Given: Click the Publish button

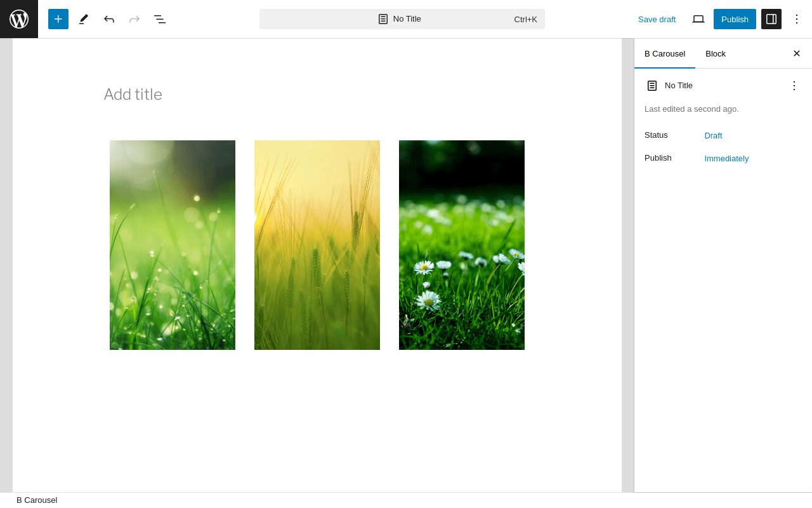Looking at the screenshot, I should [735, 19].
